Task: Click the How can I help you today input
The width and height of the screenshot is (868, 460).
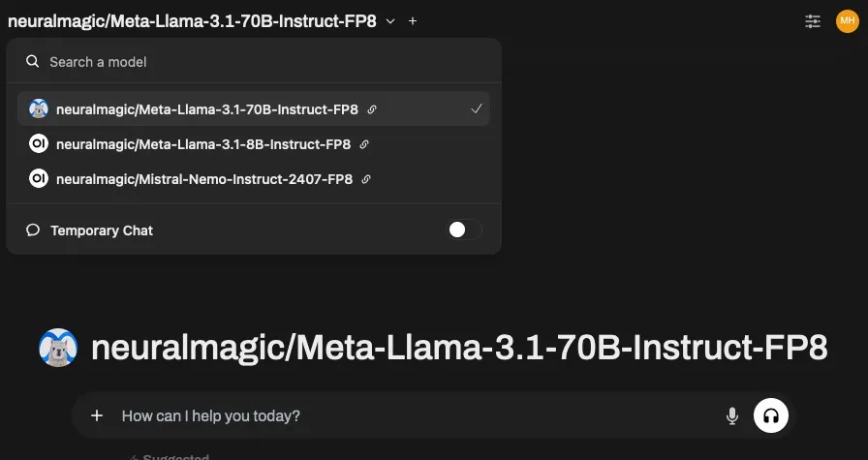Action: (407, 416)
